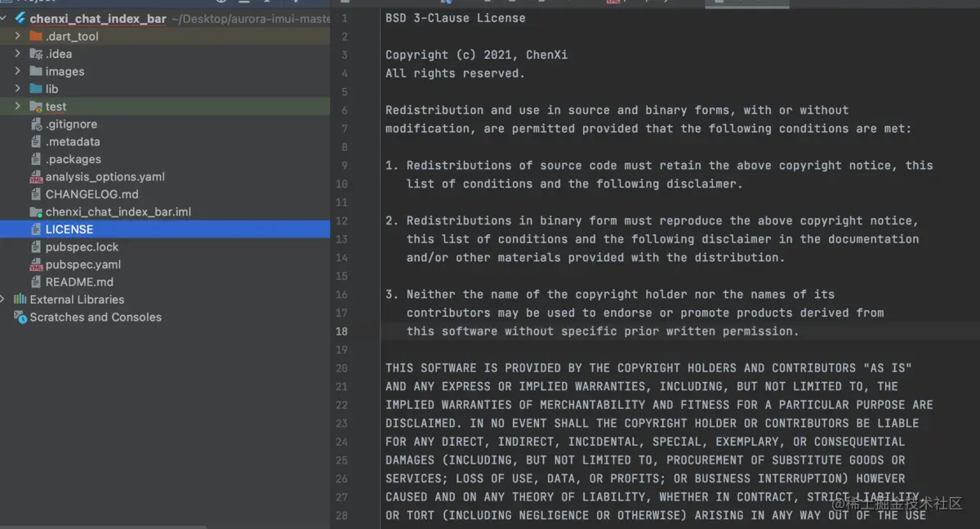The image size is (980, 529).
Task: Select the External Libraries node
Action: pos(78,300)
